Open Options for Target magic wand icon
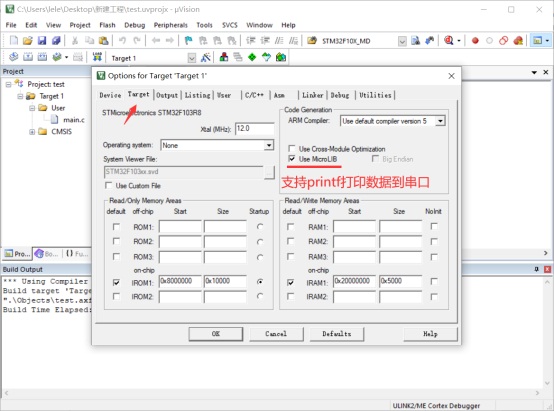 [205, 57]
